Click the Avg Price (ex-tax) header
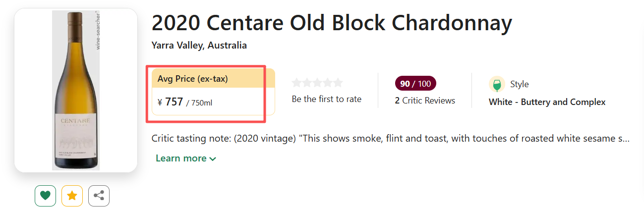 tap(193, 79)
